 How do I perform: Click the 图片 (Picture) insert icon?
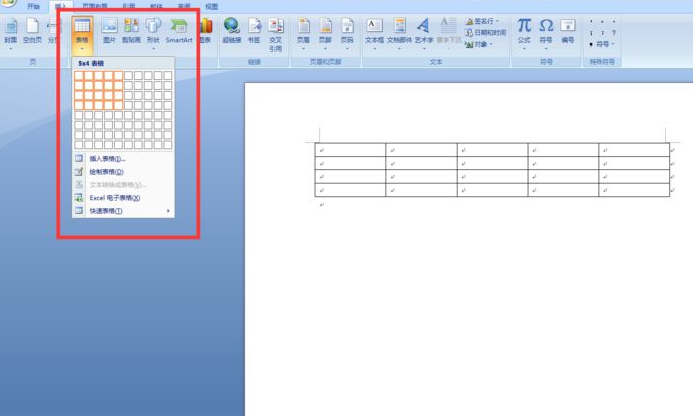(109, 30)
